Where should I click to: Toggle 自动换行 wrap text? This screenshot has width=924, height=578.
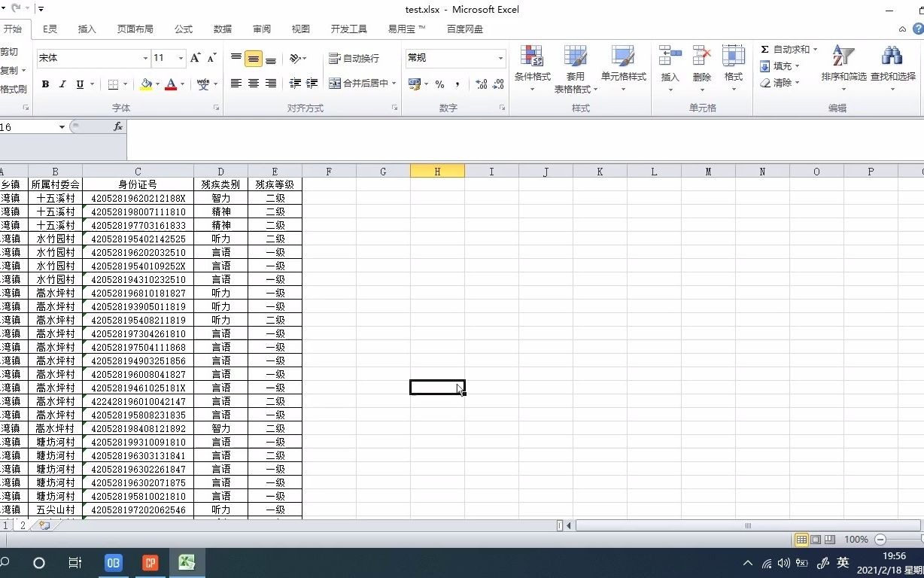pos(354,58)
